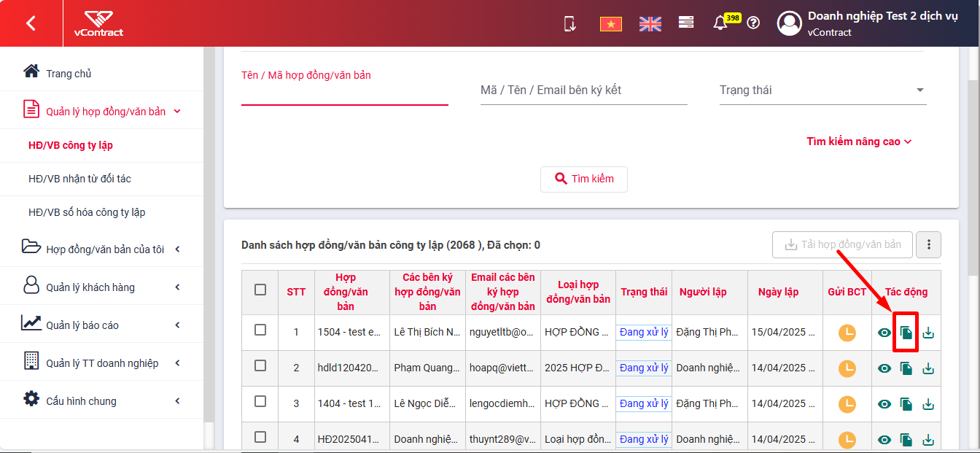Click the Đang xử lý status in row 2
The height and width of the screenshot is (453, 980).
point(644,368)
